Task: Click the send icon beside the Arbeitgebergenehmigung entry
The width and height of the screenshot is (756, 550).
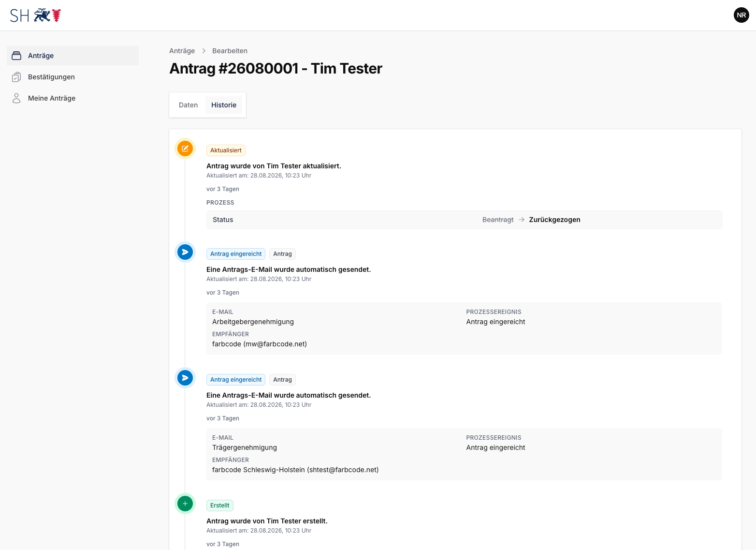Action: pyautogui.click(x=185, y=252)
